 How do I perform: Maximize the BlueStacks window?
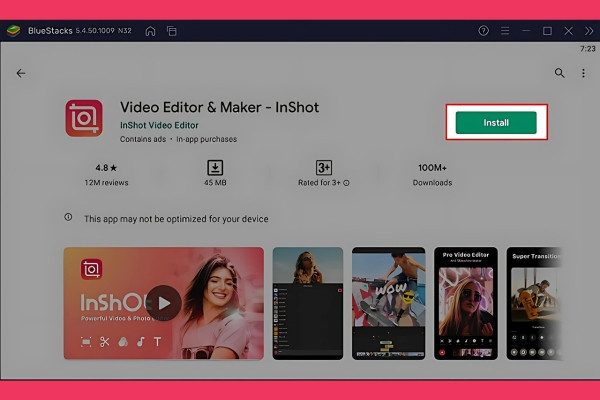click(547, 31)
